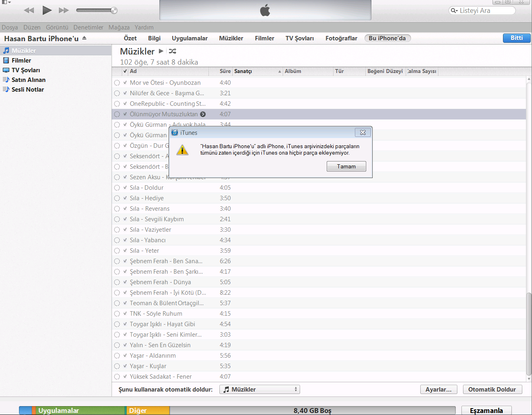This screenshot has width=532, height=415.
Task: Uncheck Sıla - Reverans checkbox
Action: (125, 208)
